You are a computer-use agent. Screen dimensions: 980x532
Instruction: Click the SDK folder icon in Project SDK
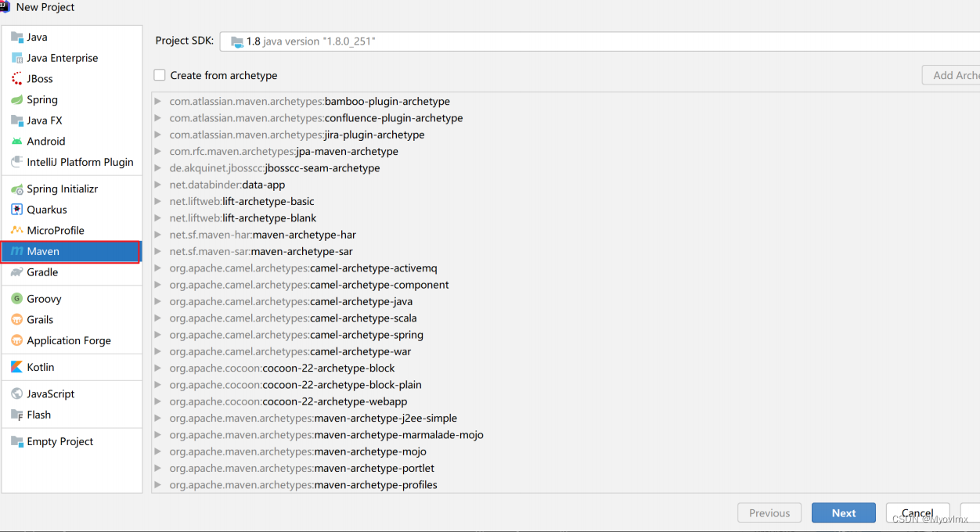coord(237,41)
